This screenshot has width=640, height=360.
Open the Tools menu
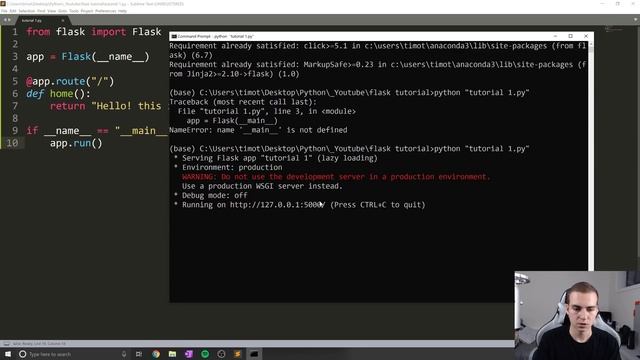click(74, 11)
